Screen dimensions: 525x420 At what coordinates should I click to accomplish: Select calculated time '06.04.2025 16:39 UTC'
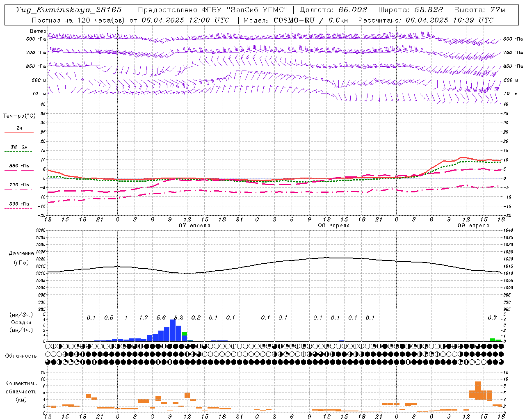(x=450, y=20)
